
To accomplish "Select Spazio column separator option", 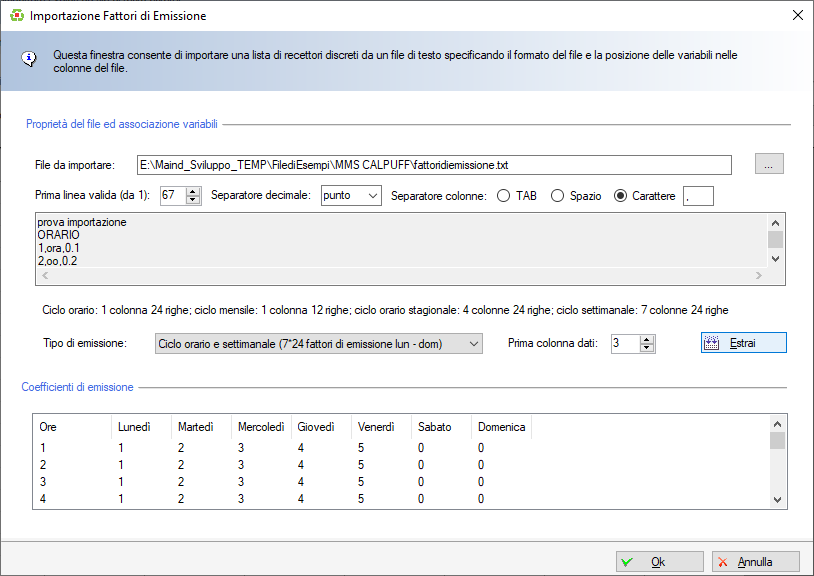I will (558, 196).
